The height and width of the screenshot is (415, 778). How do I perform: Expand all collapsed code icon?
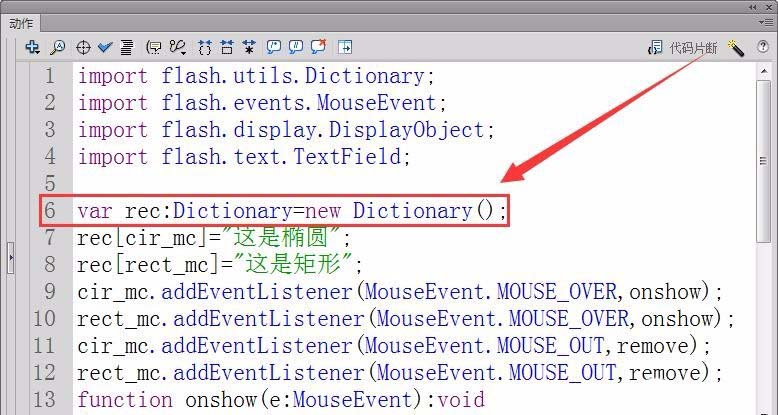(x=249, y=47)
